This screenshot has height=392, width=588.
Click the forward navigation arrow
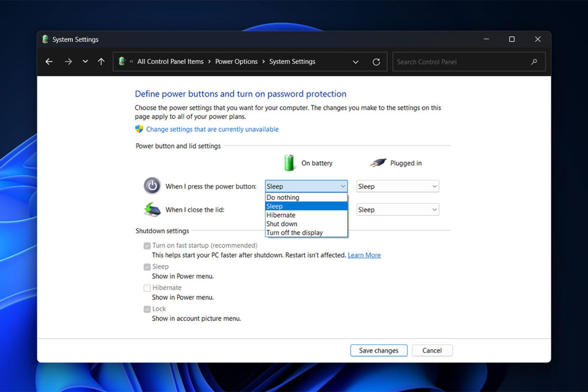coord(68,61)
